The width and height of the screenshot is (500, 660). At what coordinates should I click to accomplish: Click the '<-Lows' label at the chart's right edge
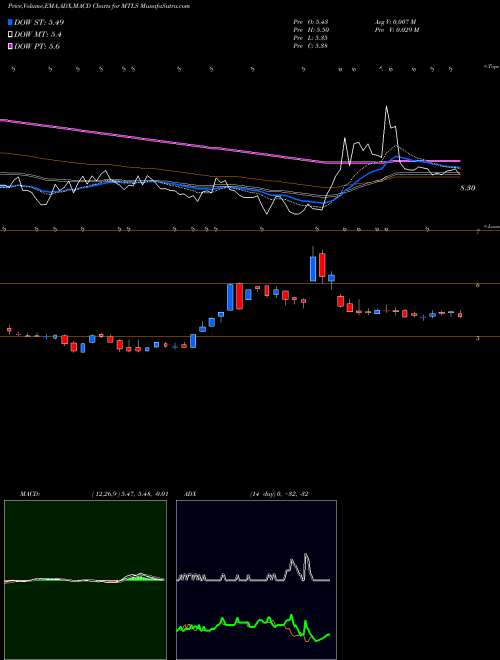(x=491, y=226)
